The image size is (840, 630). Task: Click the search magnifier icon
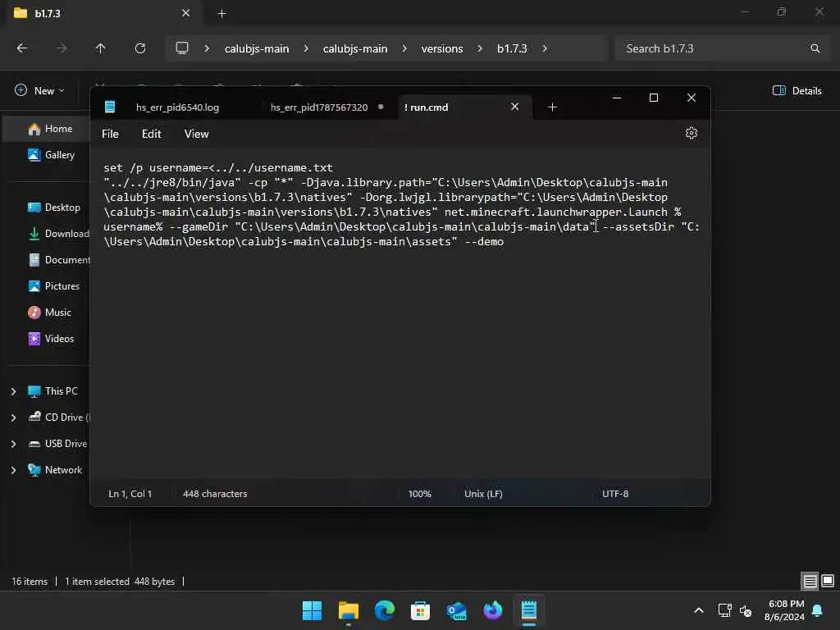click(815, 48)
